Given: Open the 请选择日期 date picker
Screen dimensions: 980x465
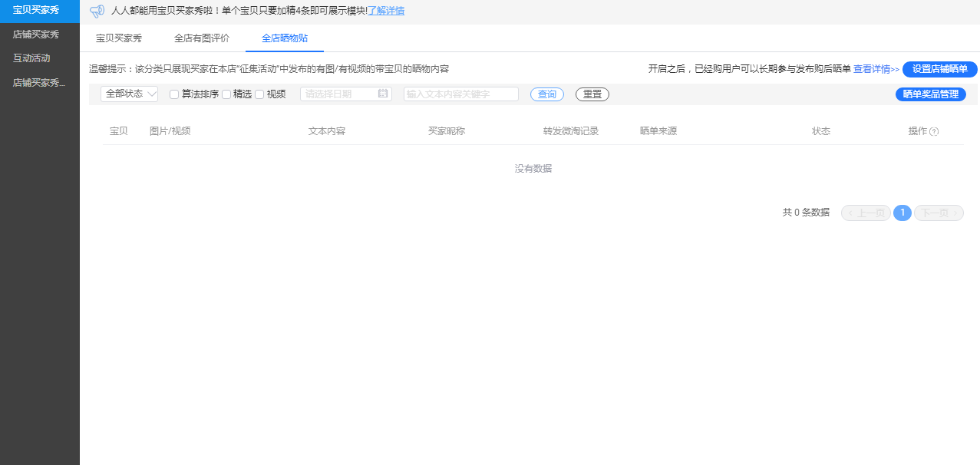Looking at the screenshot, I should (340, 94).
